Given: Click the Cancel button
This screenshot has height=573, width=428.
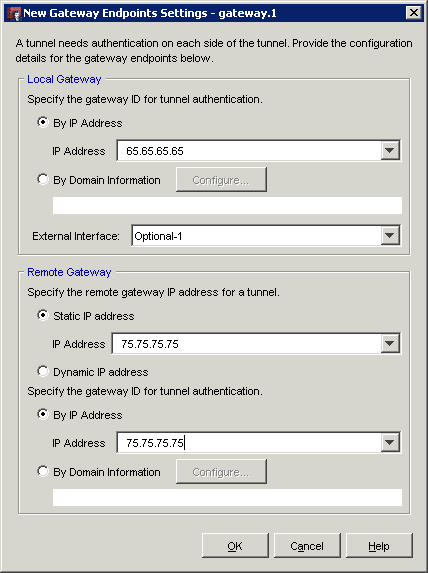Looking at the screenshot, I should [x=307, y=546].
